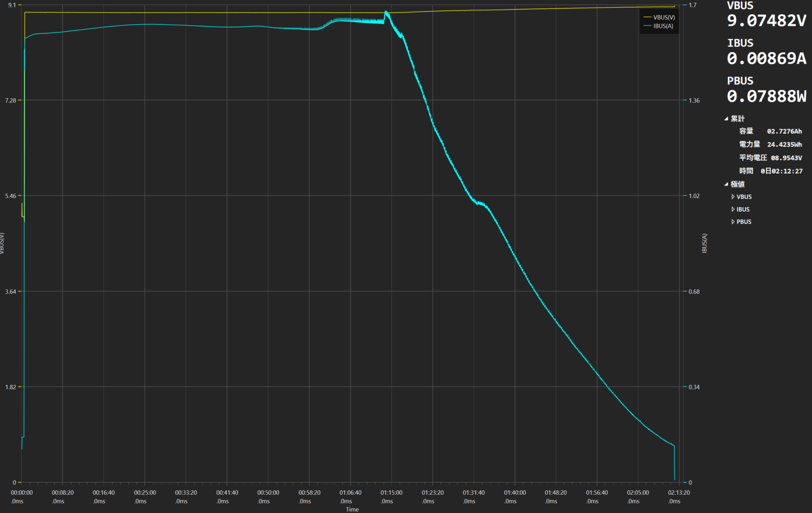Toggle VBUS(V) series label in legend

point(664,17)
